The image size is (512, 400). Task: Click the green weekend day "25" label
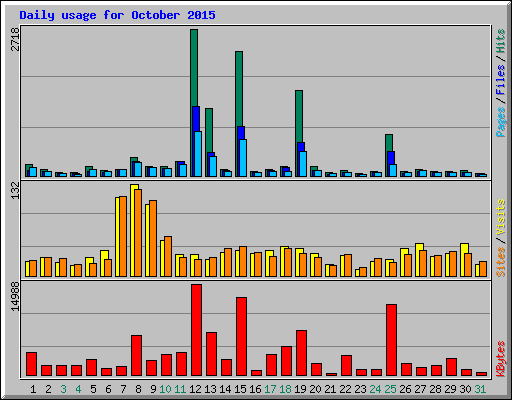point(390,389)
